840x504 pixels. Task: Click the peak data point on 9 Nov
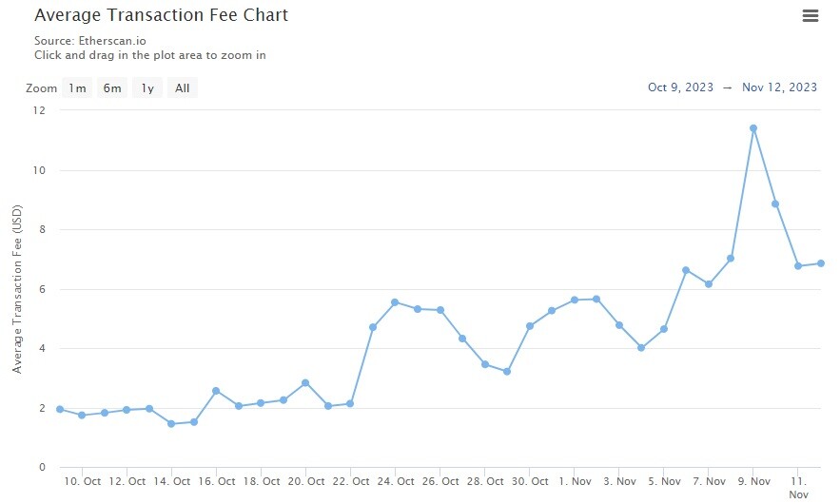753,128
